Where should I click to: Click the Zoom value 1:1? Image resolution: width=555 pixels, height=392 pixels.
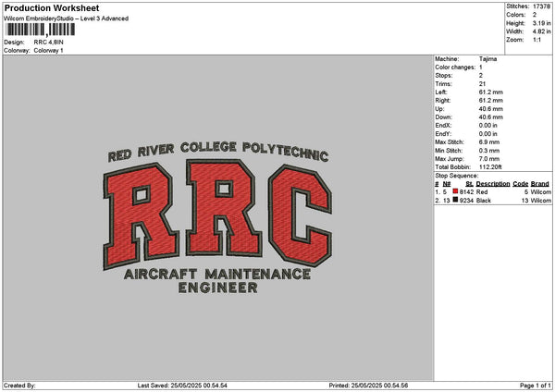click(x=536, y=40)
